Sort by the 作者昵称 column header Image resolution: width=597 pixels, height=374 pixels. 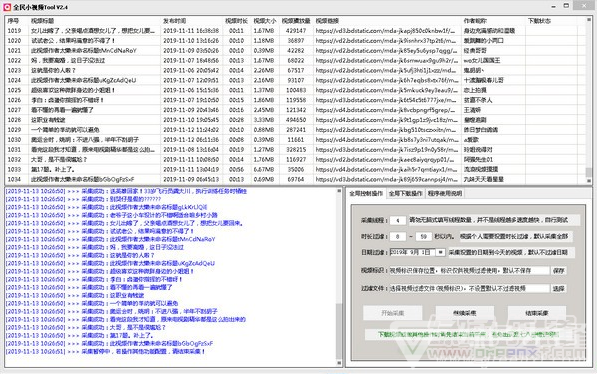(x=493, y=21)
